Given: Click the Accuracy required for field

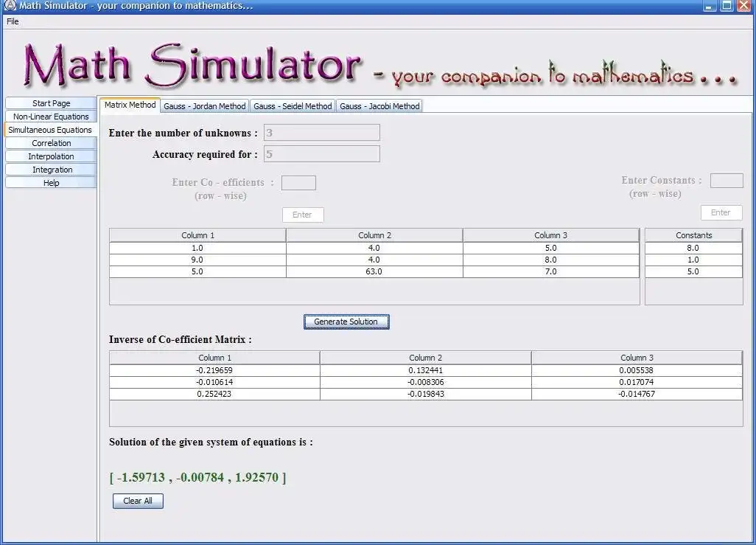Looking at the screenshot, I should (321, 154).
